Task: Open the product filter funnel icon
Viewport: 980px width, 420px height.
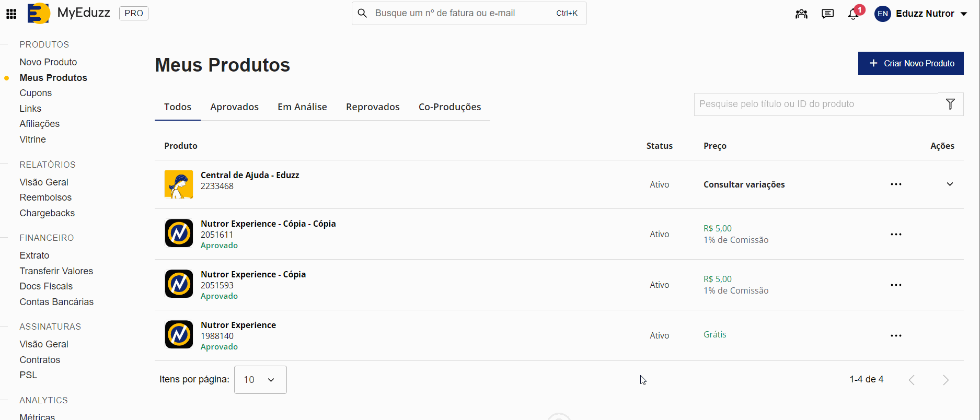Action: pyautogui.click(x=950, y=104)
